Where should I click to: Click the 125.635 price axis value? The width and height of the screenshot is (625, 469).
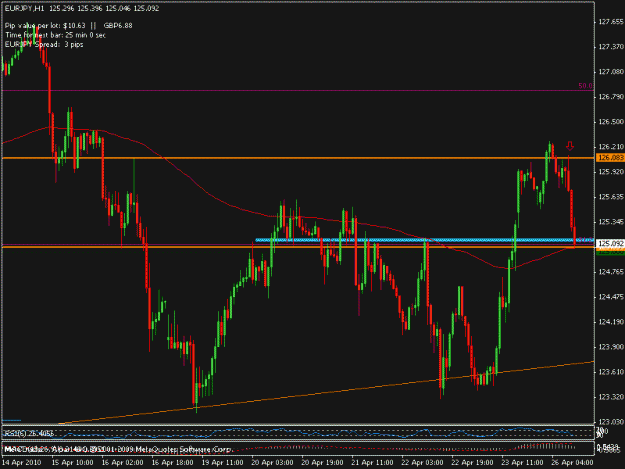click(x=611, y=197)
